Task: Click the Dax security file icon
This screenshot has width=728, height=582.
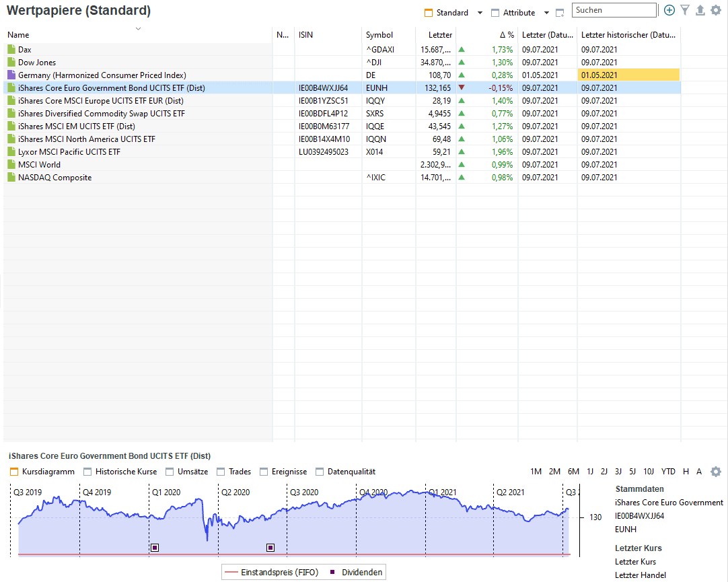Action: (11, 49)
